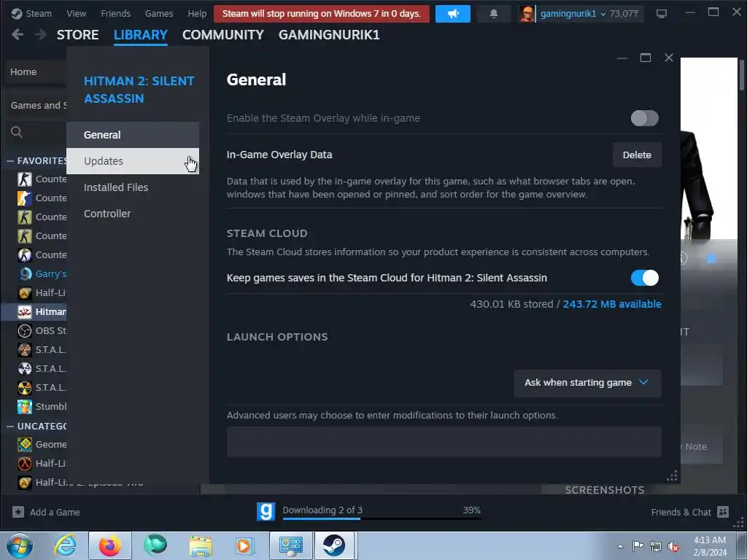747x560 pixels.
Task: Select the Installed Files properties tab
Action: click(133, 187)
